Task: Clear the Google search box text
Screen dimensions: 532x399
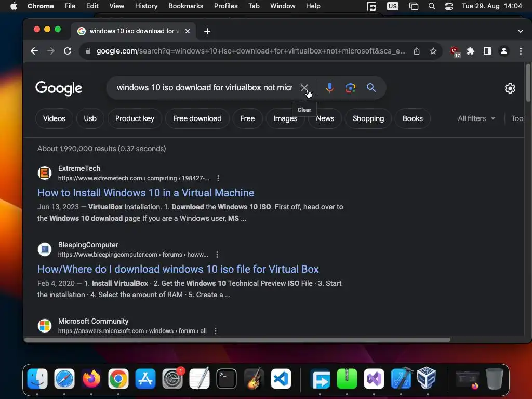Action: (x=304, y=88)
